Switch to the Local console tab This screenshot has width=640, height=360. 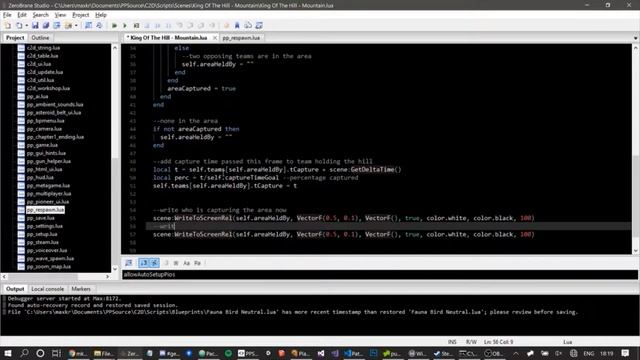click(47, 289)
